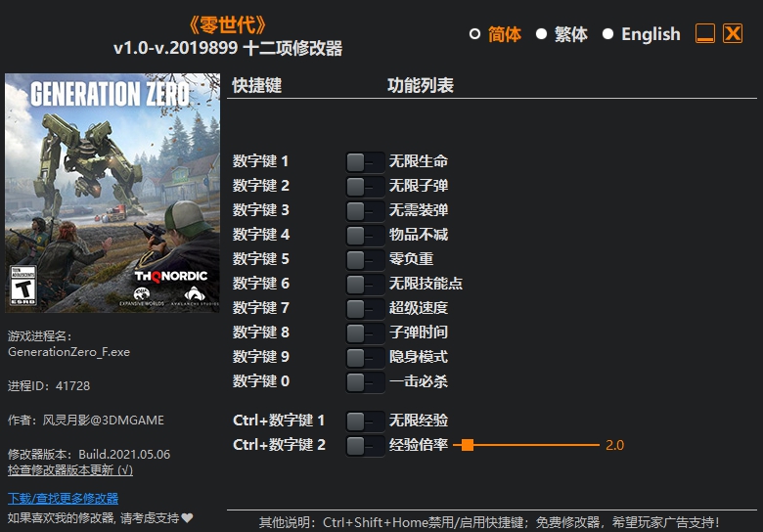Click the 经验倍率 slider handle
Screen dimensions: 763x532
[x=468, y=445]
